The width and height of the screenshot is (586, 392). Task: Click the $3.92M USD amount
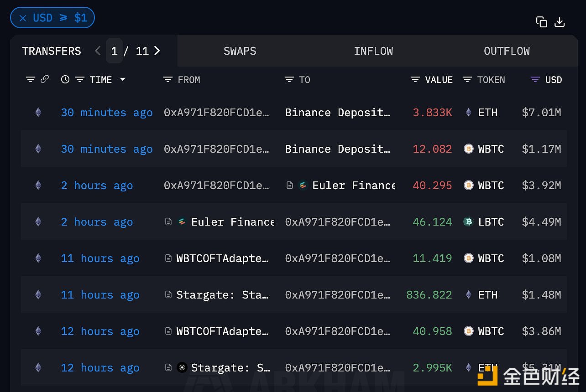tap(541, 186)
